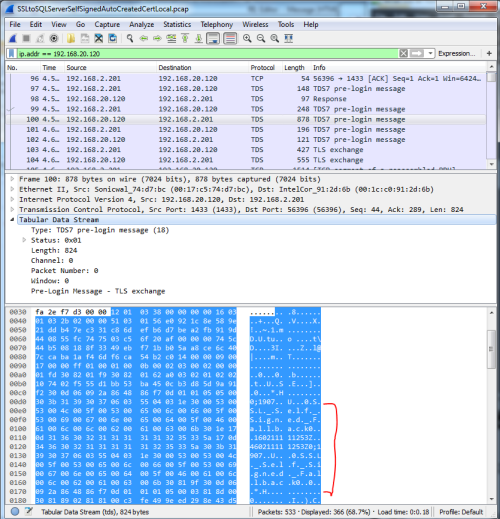
Task: Open the Capture menu
Action: [x=107, y=24]
